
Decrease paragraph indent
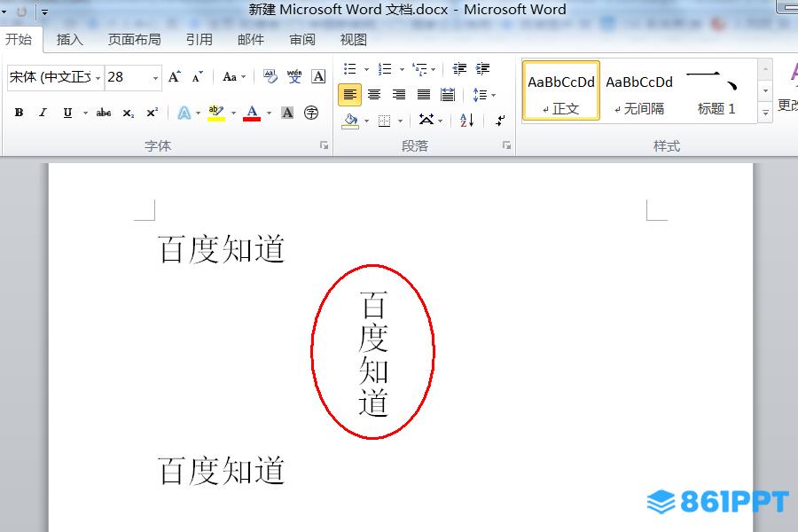[459, 69]
